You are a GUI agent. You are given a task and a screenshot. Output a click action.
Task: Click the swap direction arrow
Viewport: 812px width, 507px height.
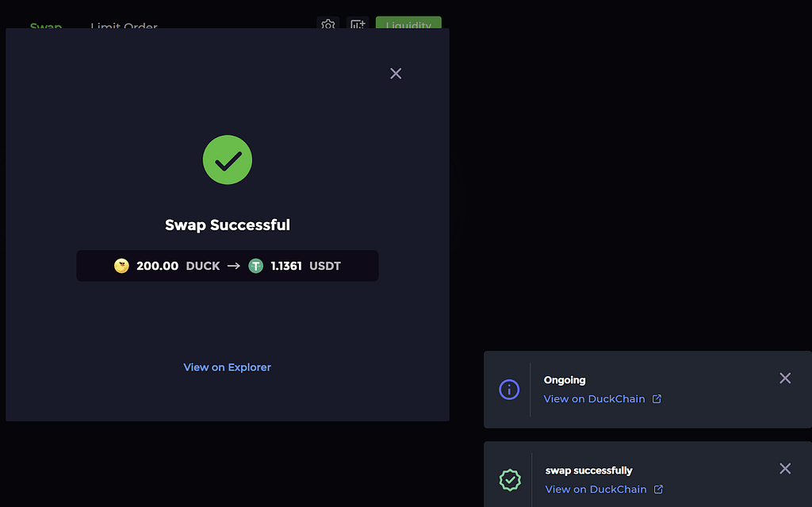234,266
